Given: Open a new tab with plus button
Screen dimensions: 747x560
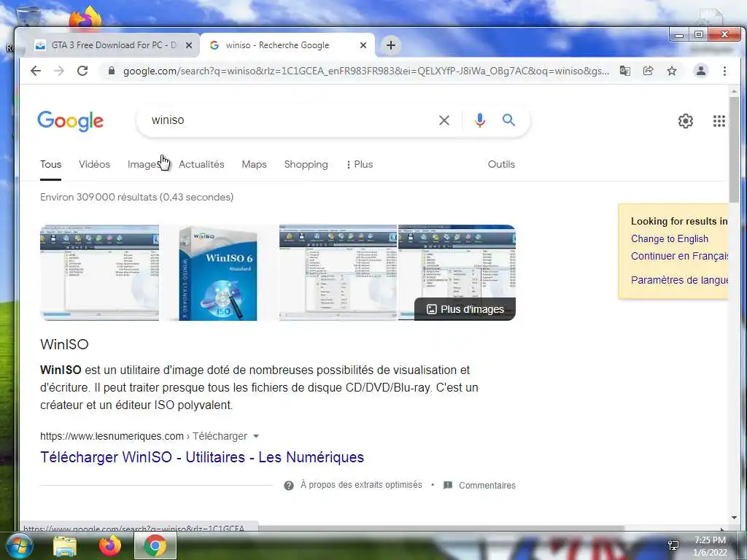Looking at the screenshot, I should [391, 45].
